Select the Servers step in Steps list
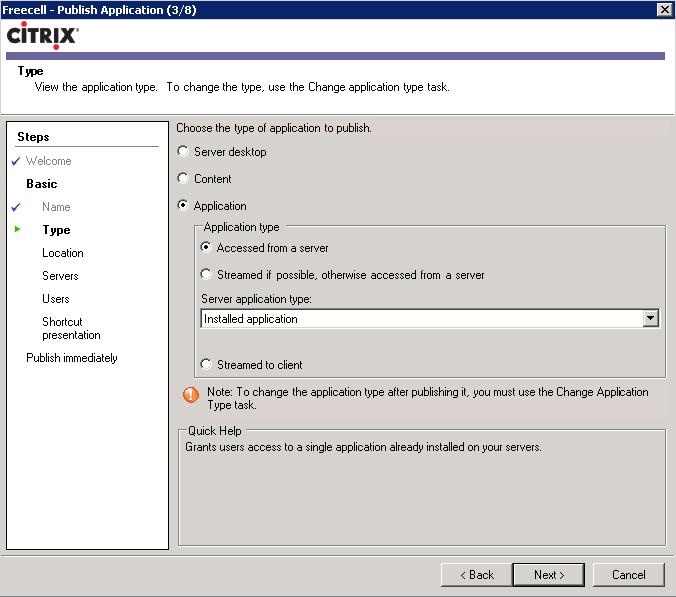The width and height of the screenshot is (676, 597). (x=60, y=276)
